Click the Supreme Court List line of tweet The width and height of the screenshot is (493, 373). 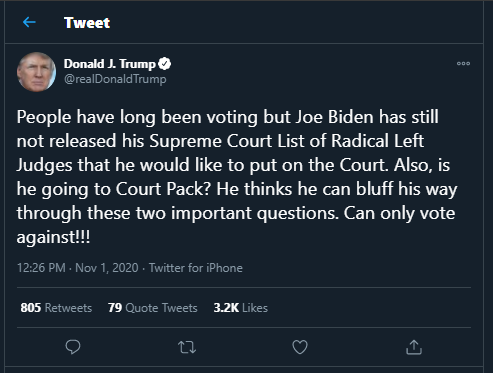click(220, 141)
